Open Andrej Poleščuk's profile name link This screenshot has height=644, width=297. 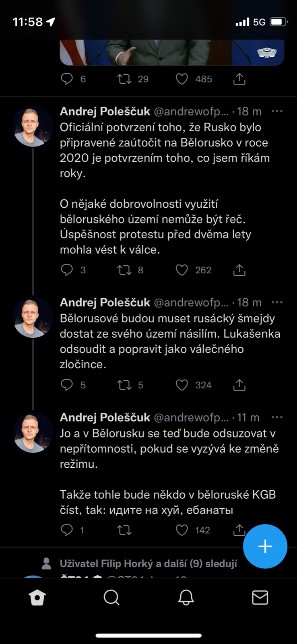(105, 111)
